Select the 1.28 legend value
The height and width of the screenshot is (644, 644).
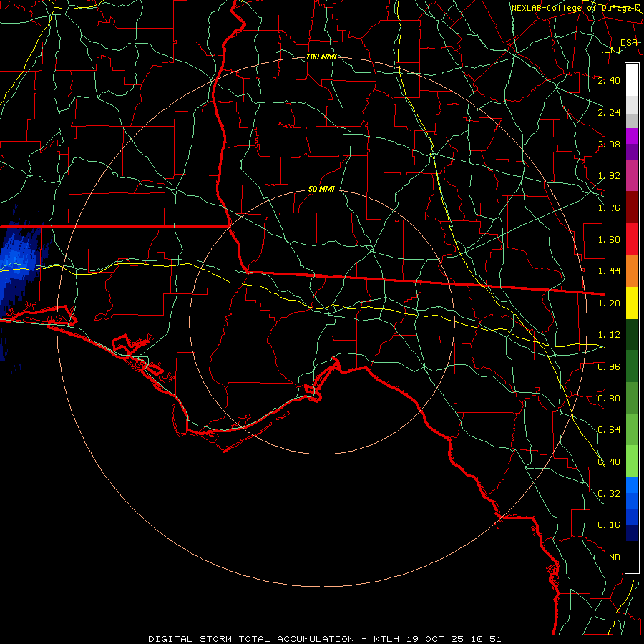[x=609, y=303]
